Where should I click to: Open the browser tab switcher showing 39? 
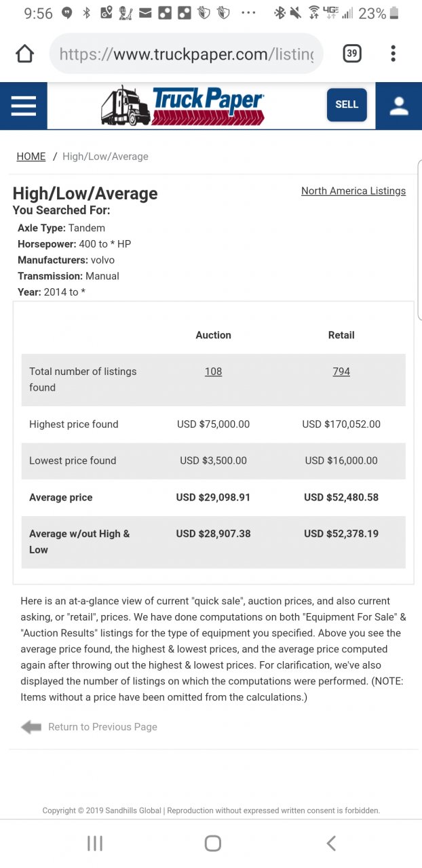point(351,54)
